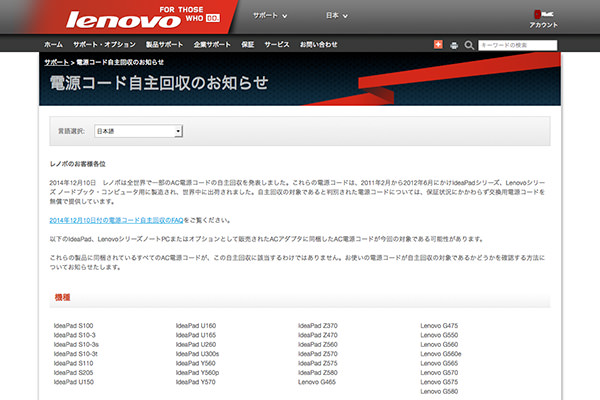
Task: Open the 保証 navigation item
Action: [x=248, y=45]
